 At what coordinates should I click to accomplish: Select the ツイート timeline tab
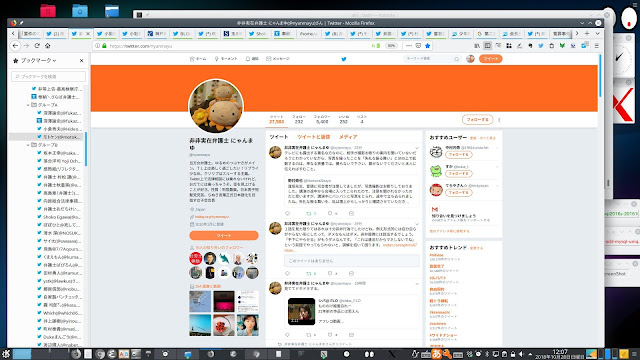click(x=279, y=137)
